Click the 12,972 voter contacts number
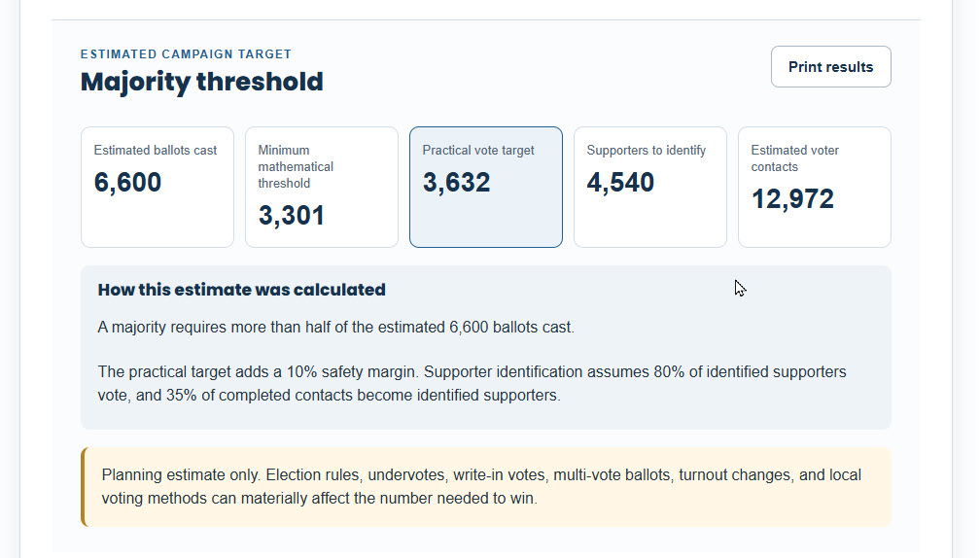The image size is (980, 558). [792, 199]
